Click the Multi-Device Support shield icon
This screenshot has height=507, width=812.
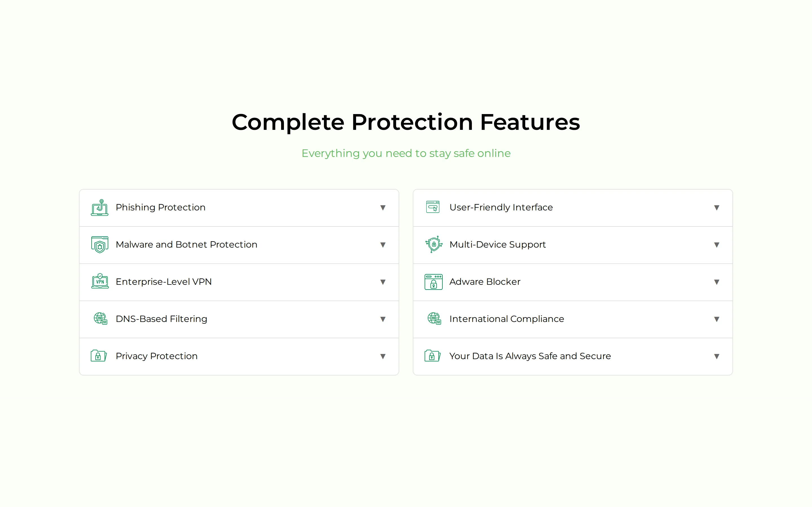434,244
